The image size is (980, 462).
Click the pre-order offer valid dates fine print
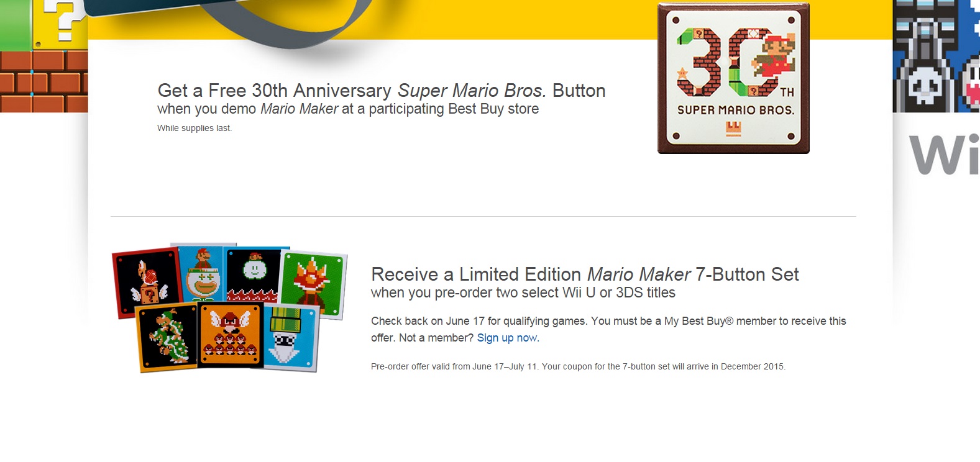coord(578,367)
